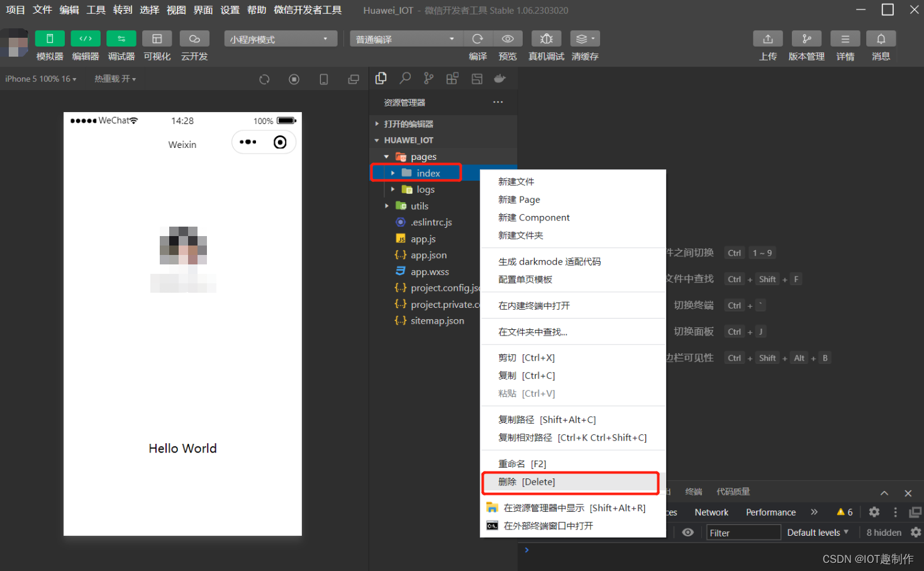Toggle the 编辑器 editor panel button

pos(86,39)
